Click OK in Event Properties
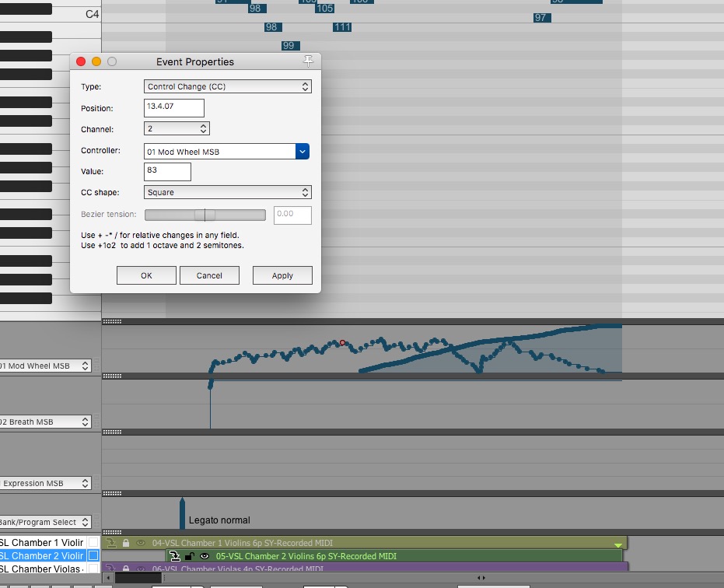This screenshot has height=588, width=724. pos(146,275)
